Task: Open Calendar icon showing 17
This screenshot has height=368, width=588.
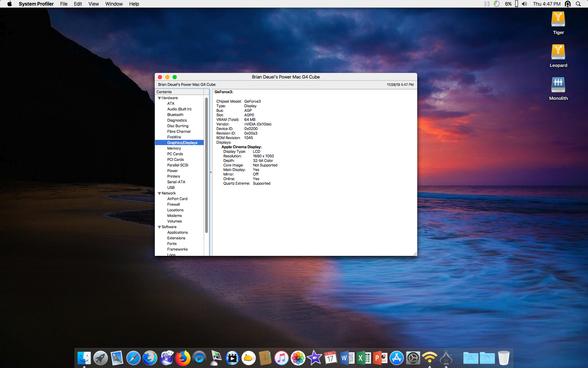Action: (331, 358)
